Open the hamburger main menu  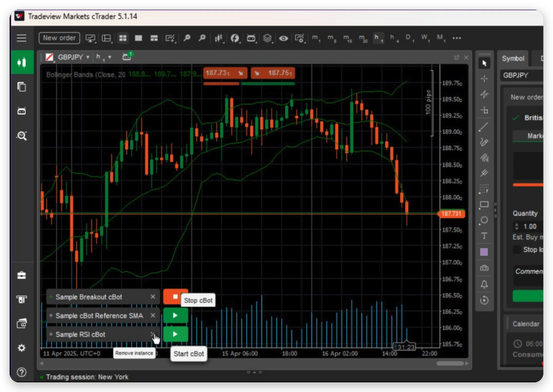pyautogui.click(x=21, y=38)
